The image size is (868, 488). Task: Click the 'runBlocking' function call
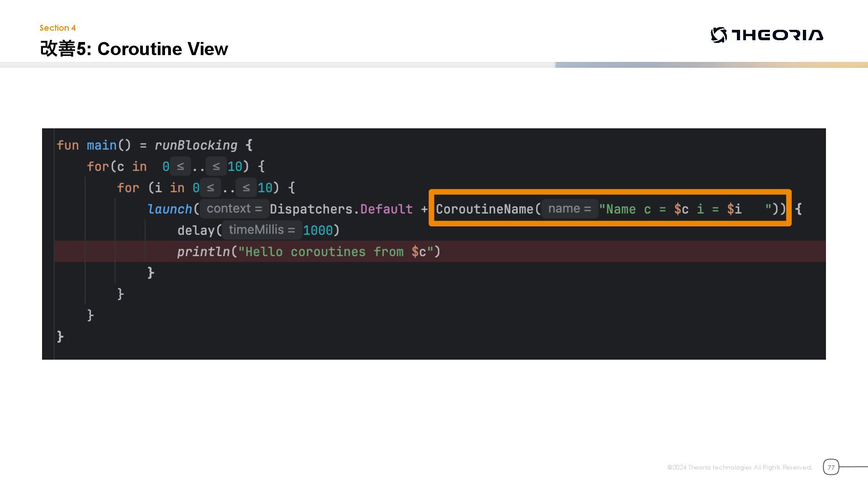[x=196, y=145]
